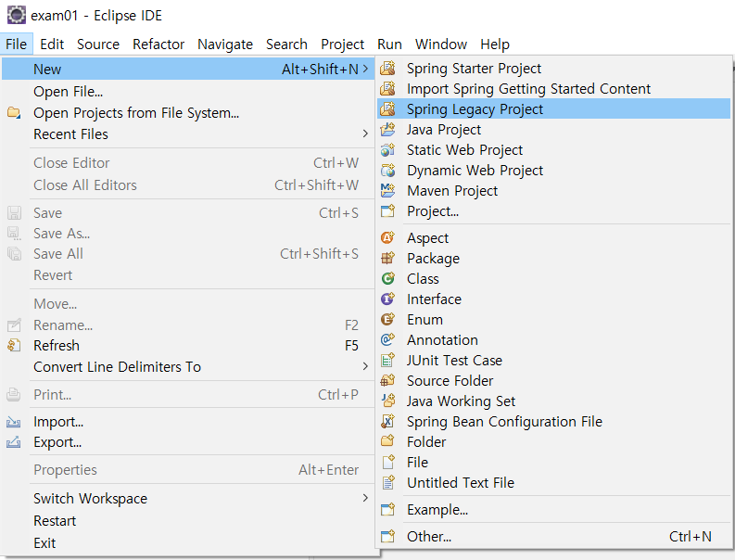Click the Package icon
This screenshot has height=560, width=735.
pyautogui.click(x=387, y=258)
